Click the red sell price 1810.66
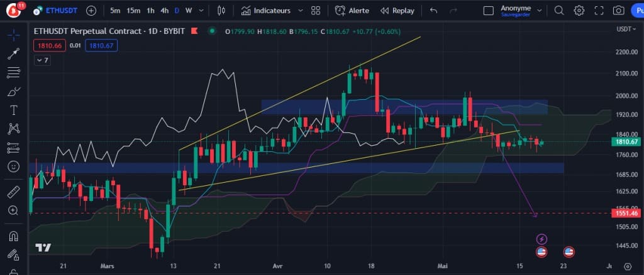644x275 pixels. (x=50, y=45)
